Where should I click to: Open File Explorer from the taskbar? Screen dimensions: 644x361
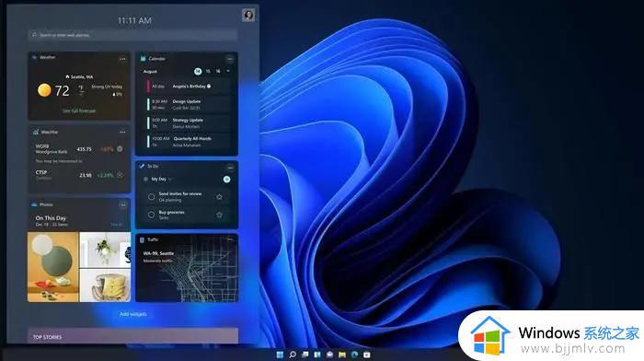pyautogui.click(x=341, y=355)
